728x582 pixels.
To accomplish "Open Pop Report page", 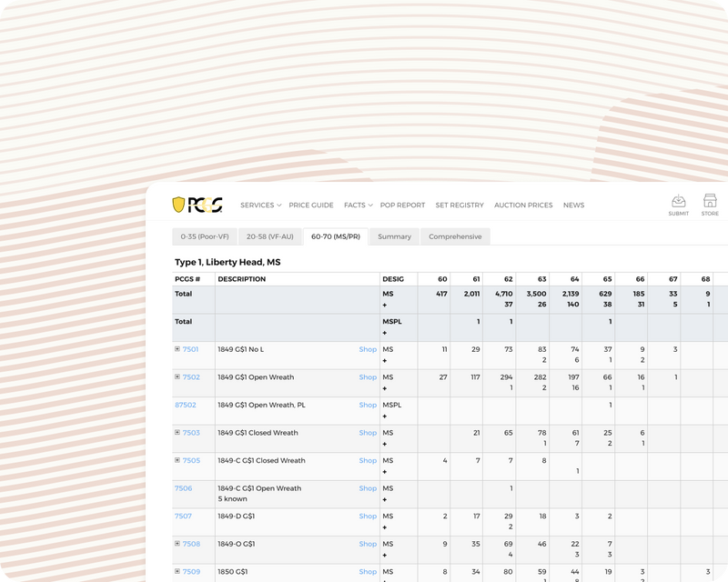I will click(x=402, y=206).
